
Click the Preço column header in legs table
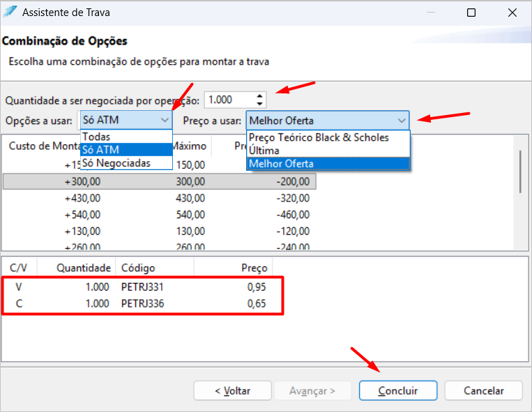tap(233, 268)
